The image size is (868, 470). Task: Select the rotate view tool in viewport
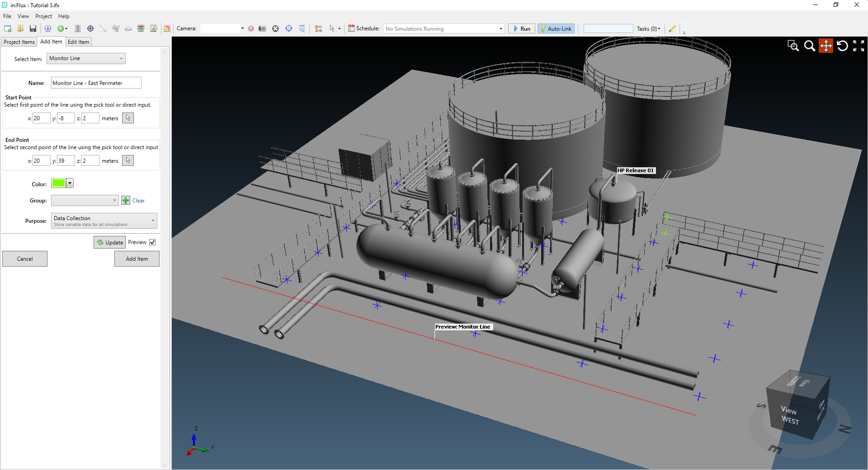(842, 46)
